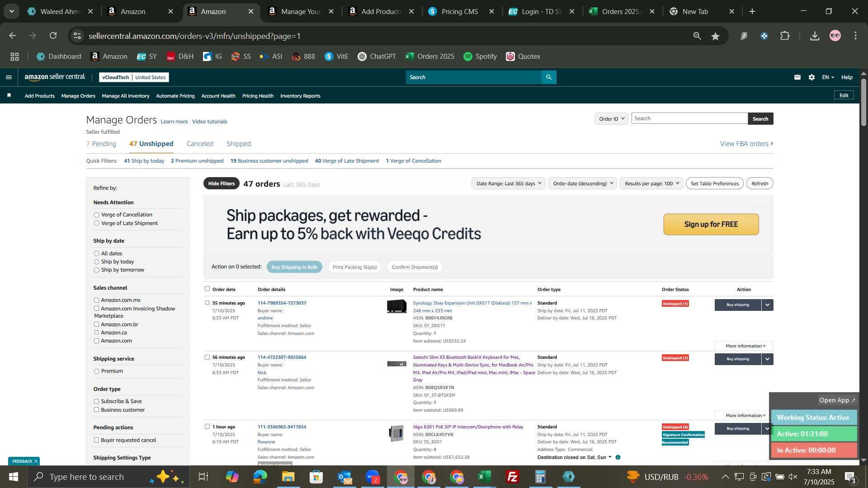Open Account Health menu item
Image resolution: width=868 pixels, height=488 pixels.
(x=218, y=96)
